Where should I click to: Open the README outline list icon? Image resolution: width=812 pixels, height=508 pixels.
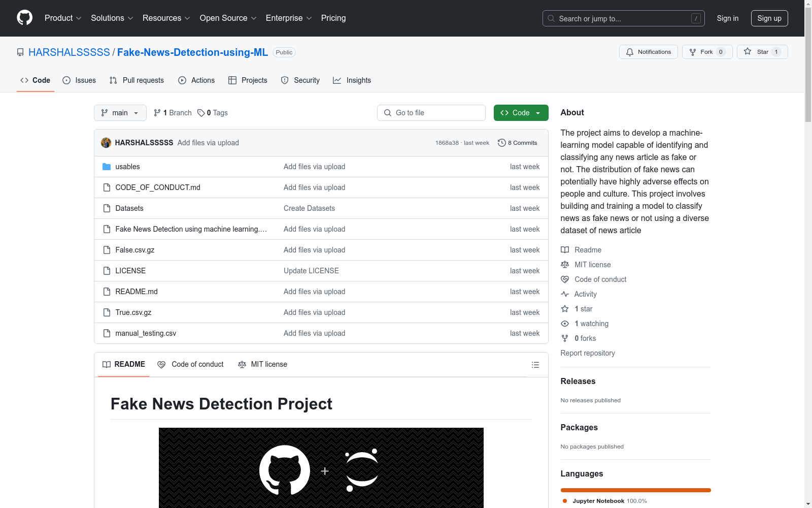click(x=535, y=365)
